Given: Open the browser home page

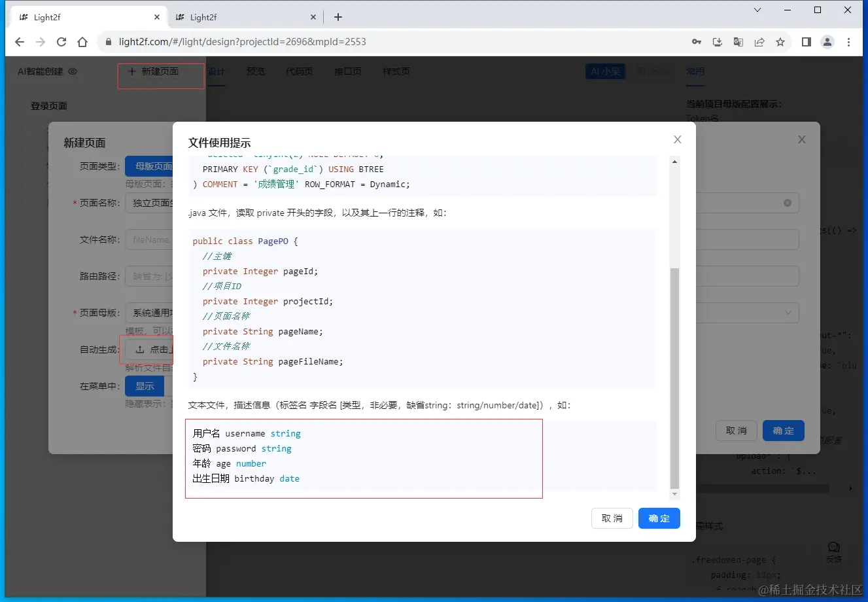Looking at the screenshot, I should tap(82, 42).
